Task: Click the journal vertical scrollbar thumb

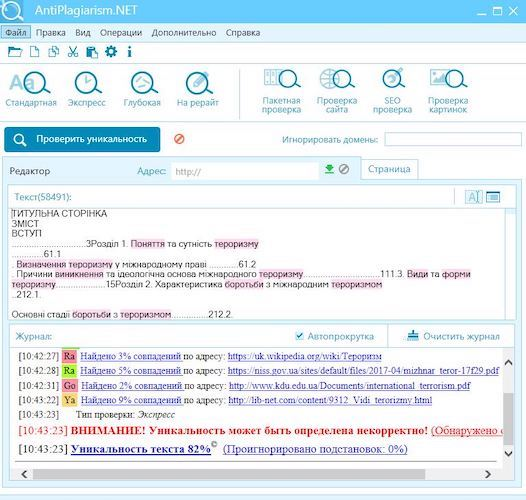Action: [509, 418]
